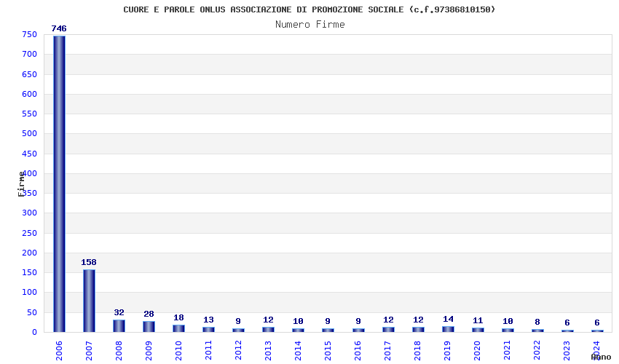
Task: Select the 2009 bar showing 28
Action: (149, 326)
